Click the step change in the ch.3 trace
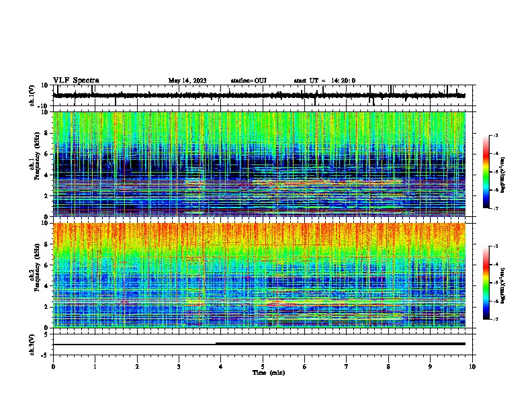 pos(216,344)
